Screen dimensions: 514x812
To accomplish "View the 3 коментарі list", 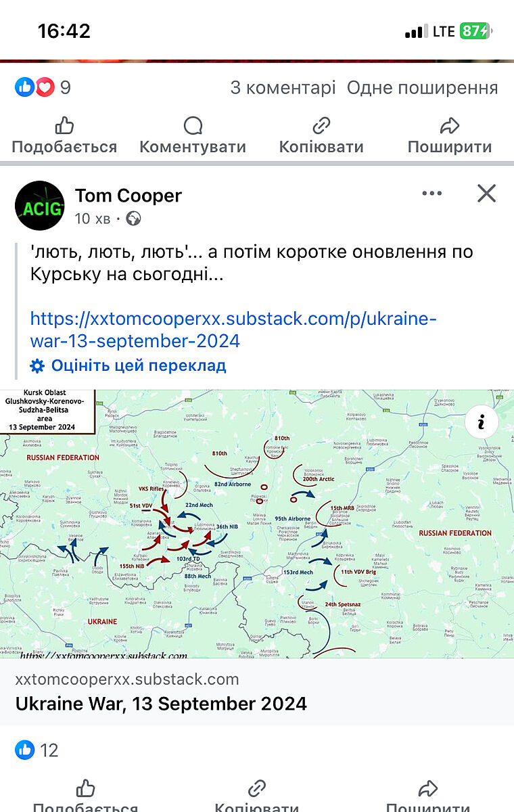I will (283, 88).
